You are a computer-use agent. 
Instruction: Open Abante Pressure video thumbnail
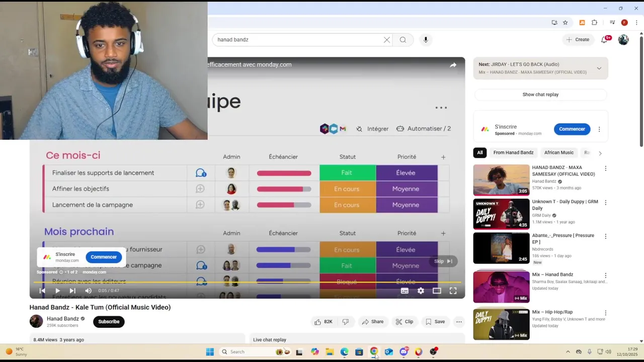(x=501, y=248)
